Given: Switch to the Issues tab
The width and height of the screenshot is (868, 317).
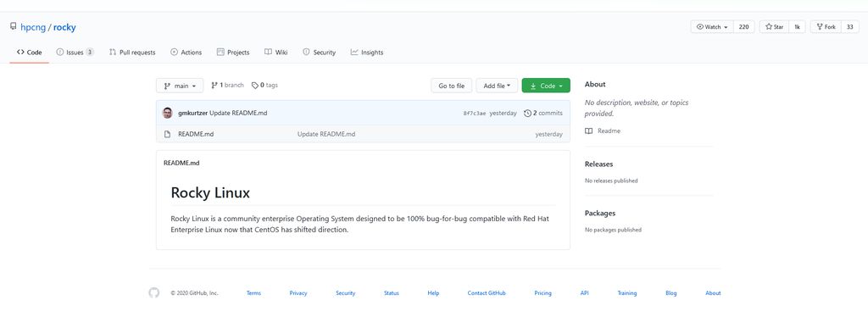Looking at the screenshot, I should point(75,53).
